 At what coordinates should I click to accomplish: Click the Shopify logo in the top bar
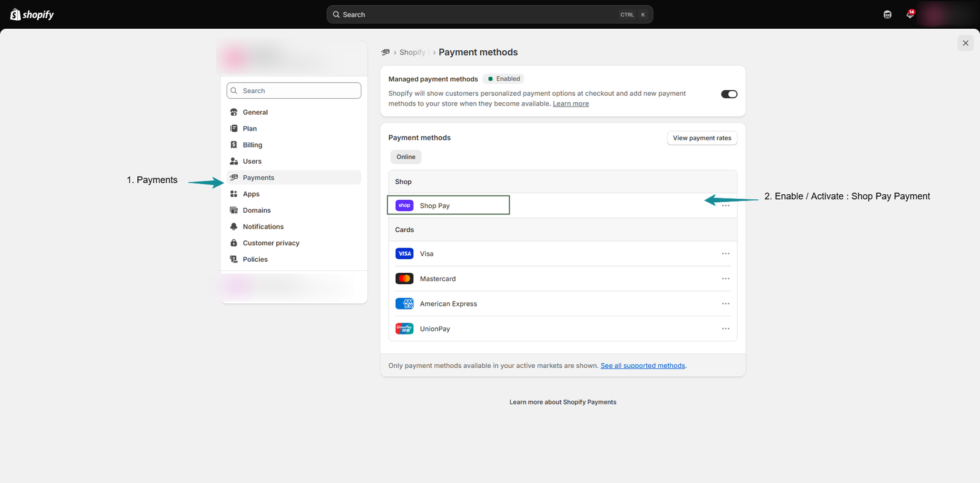click(x=32, y=15)
